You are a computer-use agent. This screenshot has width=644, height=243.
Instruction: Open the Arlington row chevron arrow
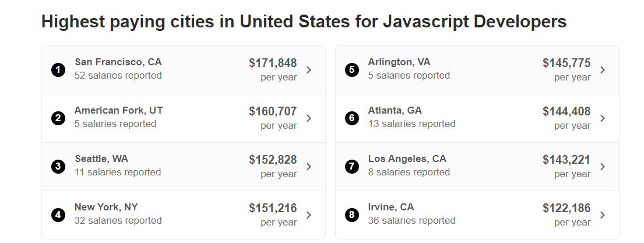[603, 70]
